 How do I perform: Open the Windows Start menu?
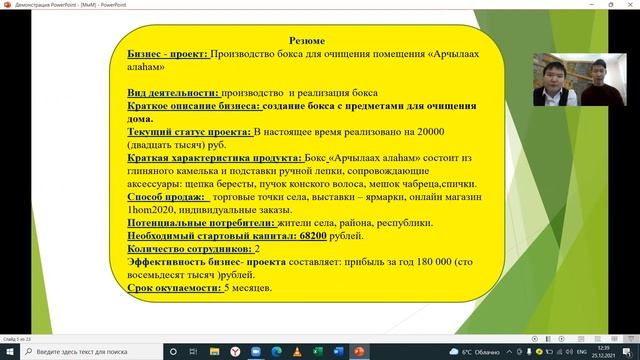9,351
